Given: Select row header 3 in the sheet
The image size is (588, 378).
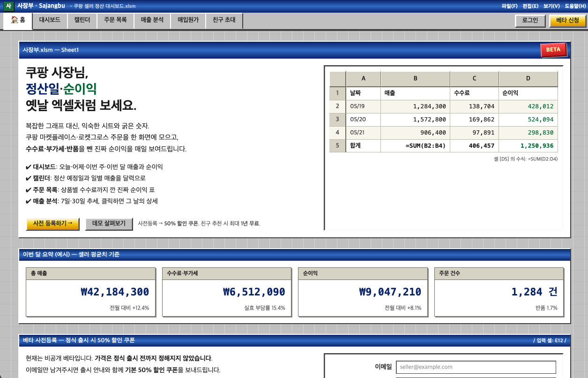Looking at the screenshot, I should click(x=337, y=120).
